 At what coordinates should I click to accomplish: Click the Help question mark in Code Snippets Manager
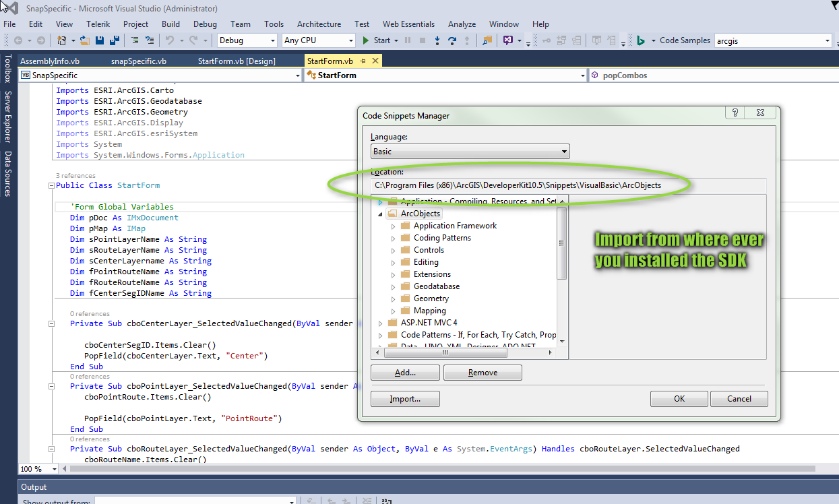(735, 113)
